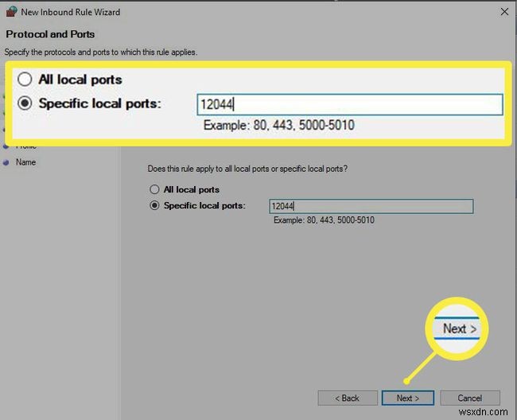Click the 'Protocol and Ports' heading

point(50,34)
